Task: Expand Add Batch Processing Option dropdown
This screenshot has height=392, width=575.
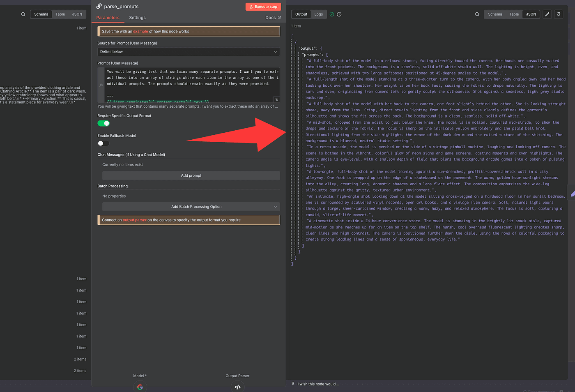Action: pos(191,207)
